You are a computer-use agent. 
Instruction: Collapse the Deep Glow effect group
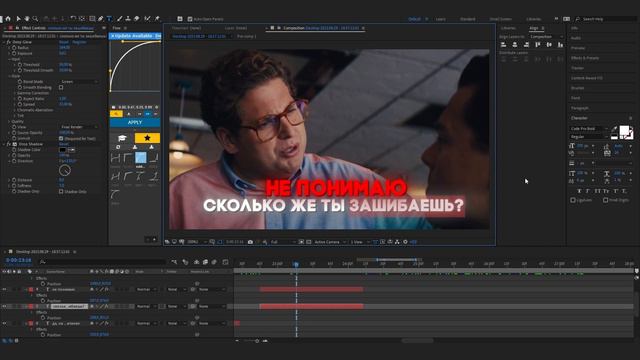(x=4, y=42)
